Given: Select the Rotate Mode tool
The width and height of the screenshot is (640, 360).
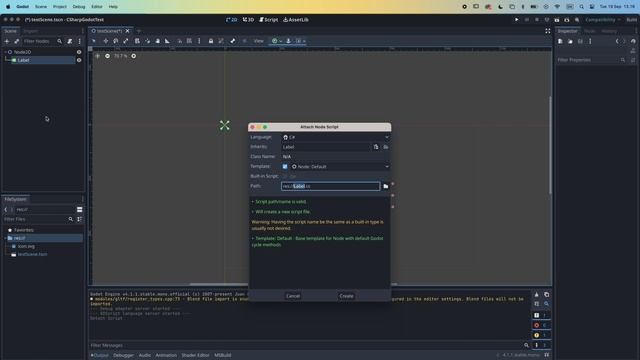Looking at the screenshot, I should [x=116, y=41].
